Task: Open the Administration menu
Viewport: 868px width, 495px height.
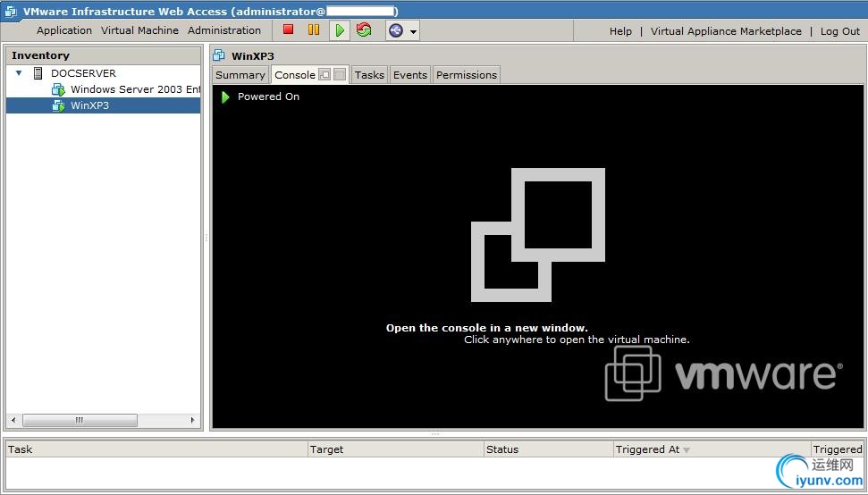Action: [224, 30]
